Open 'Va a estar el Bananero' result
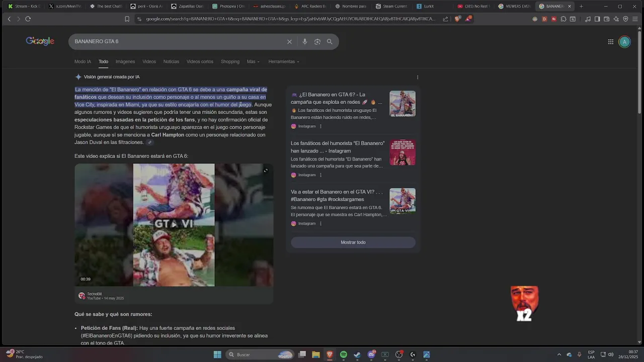This screenshot has height=362, width=644. click(x=337, y=196)
